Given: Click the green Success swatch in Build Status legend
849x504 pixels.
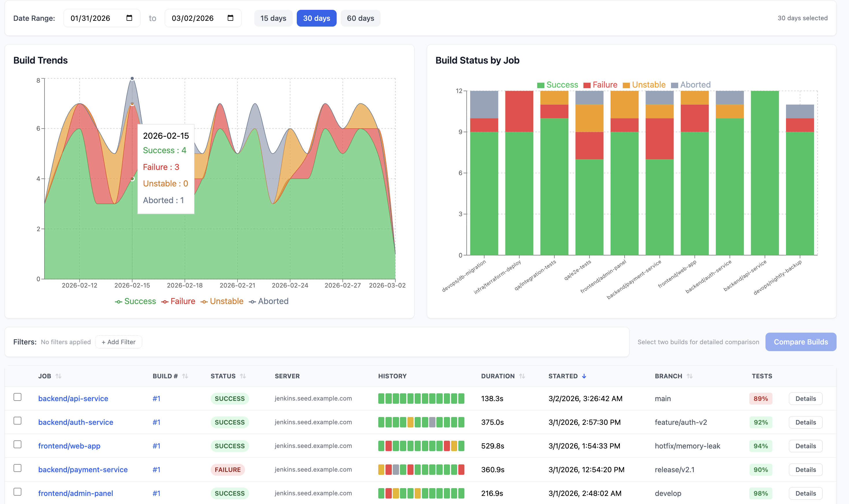Looking at the screenshot, I should 541,85.
